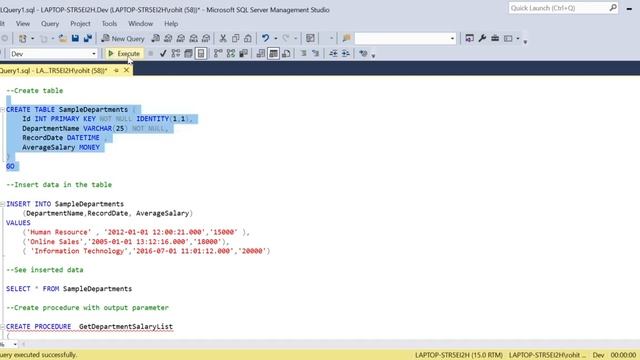Comment out the selected lines

[303, 53]
